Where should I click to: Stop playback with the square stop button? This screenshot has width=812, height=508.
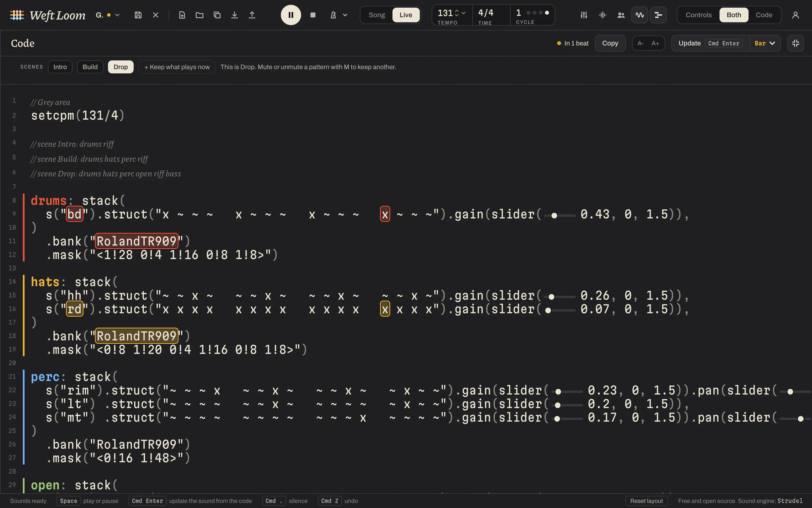313,15
